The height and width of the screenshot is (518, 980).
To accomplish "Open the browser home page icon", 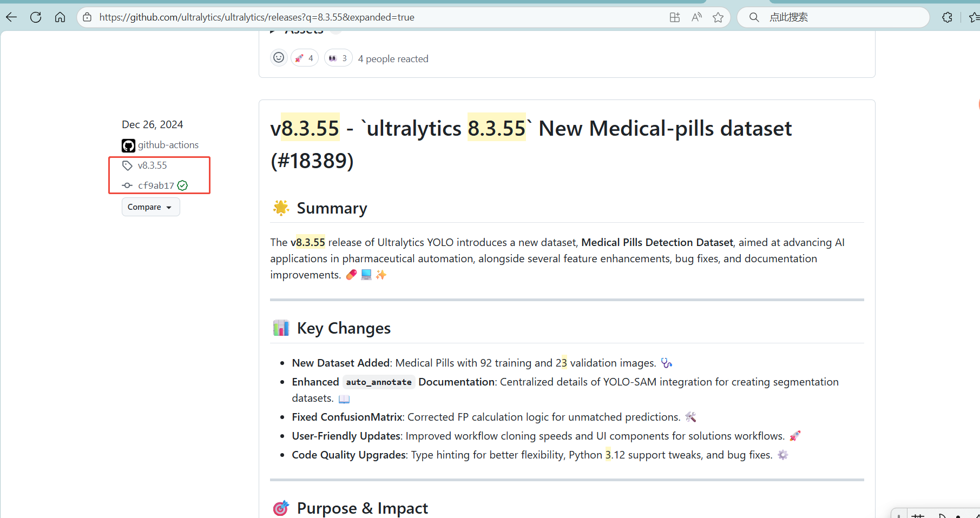I will coord(60,17).
